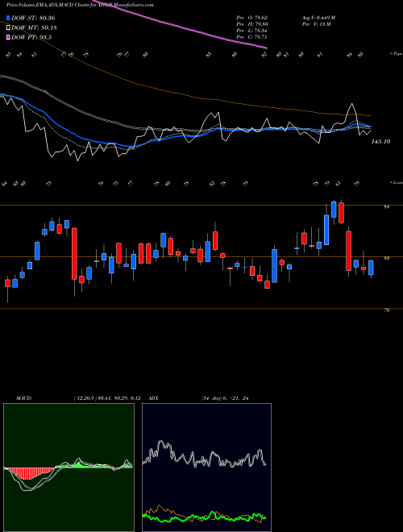
Task: Select the DOW PT: 93.5 label
Action: (x=31, y=37)
